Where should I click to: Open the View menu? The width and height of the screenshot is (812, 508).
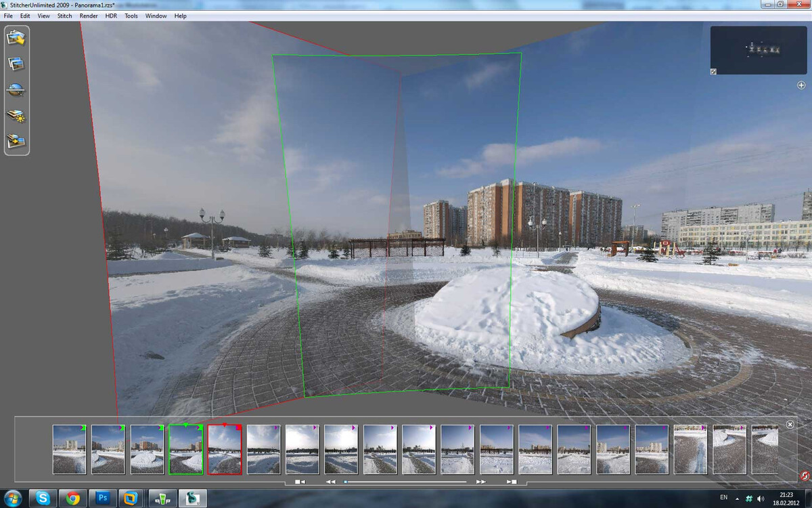(44, 16)
